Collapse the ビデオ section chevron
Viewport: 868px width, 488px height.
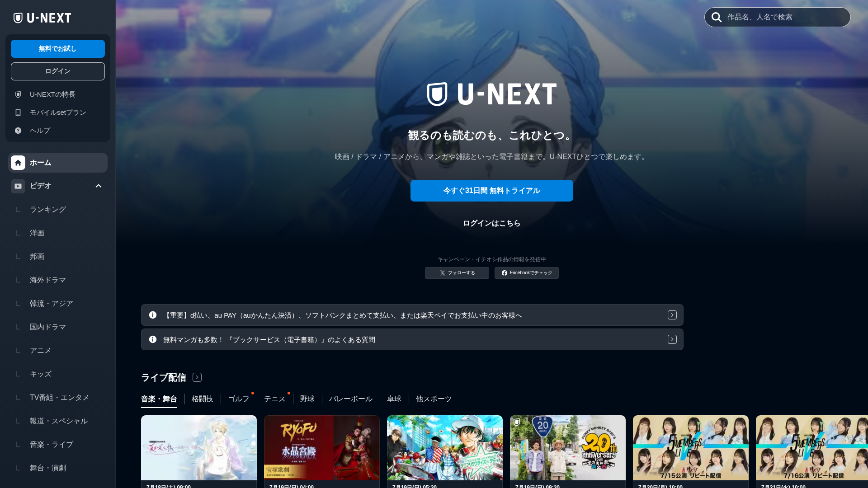click(x=99, y=186)
